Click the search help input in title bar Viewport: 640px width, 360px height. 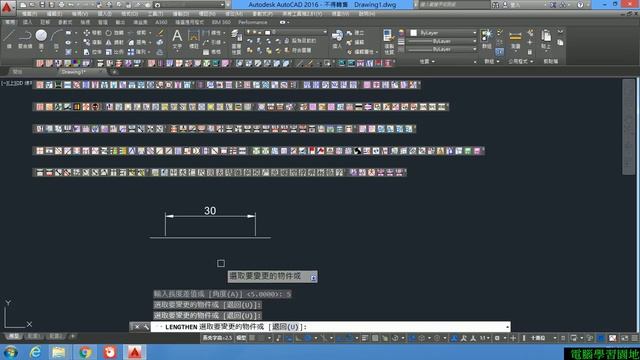pyautogui.click(x=454, y=5)
